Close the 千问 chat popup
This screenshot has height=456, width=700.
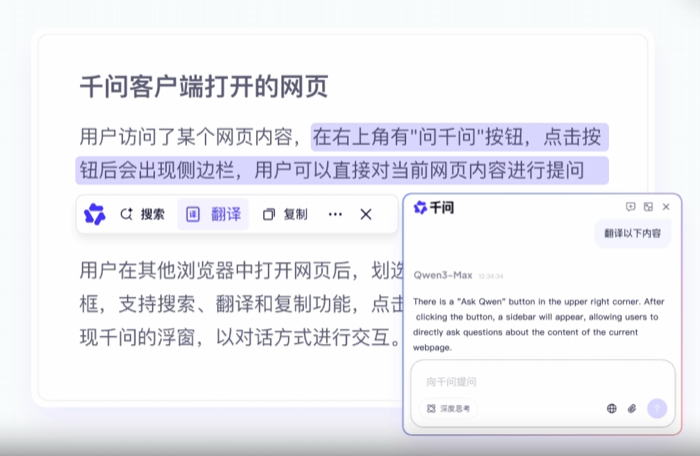[x=666, y=207]
